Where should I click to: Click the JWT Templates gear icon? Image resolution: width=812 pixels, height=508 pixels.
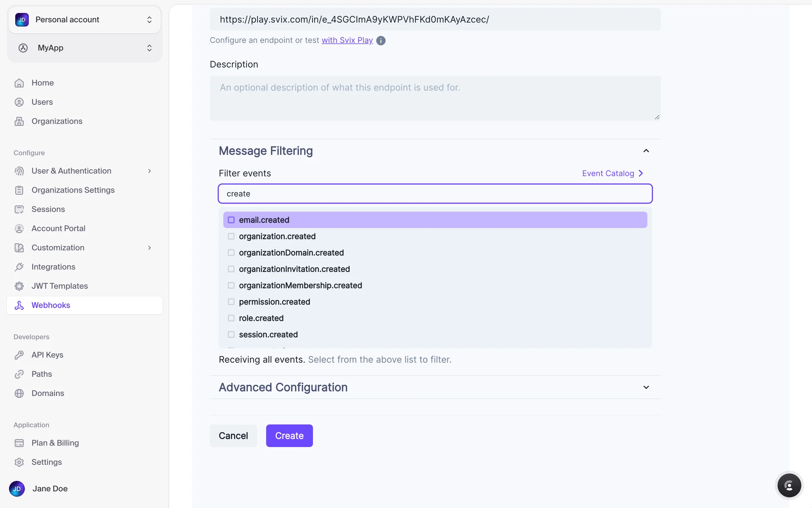click(19, 286)
